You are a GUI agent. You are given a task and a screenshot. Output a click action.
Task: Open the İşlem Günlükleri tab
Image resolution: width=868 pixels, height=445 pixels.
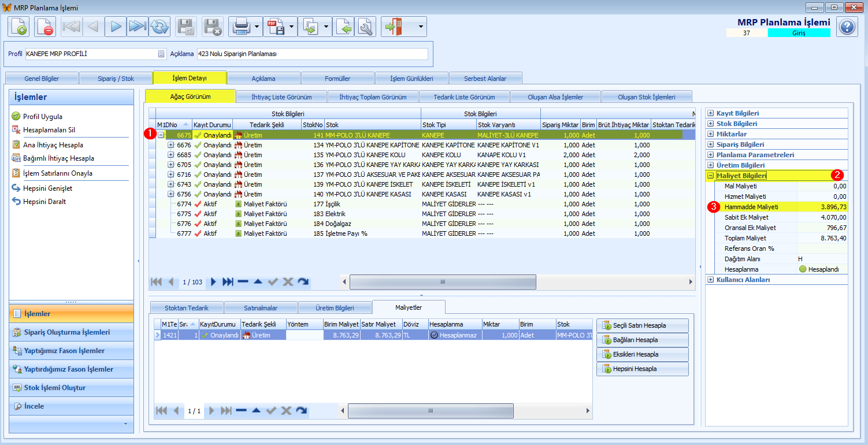pyautogui.click(x=411, y=78)
